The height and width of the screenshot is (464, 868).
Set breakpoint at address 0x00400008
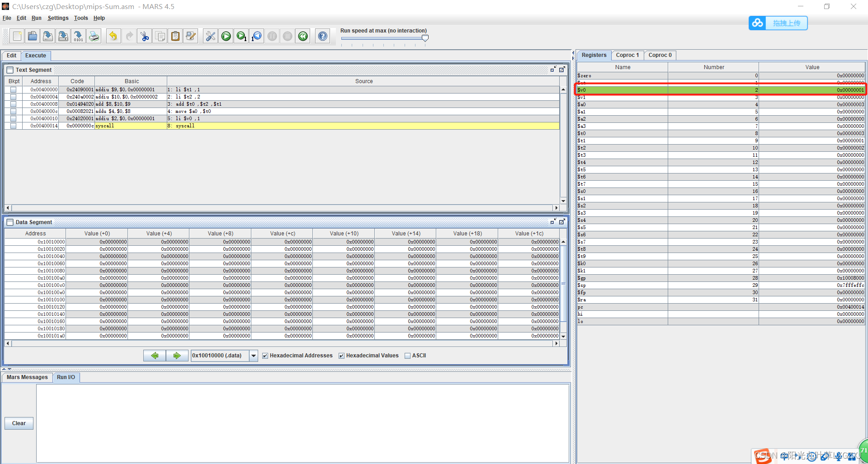[x=13, y=104]
